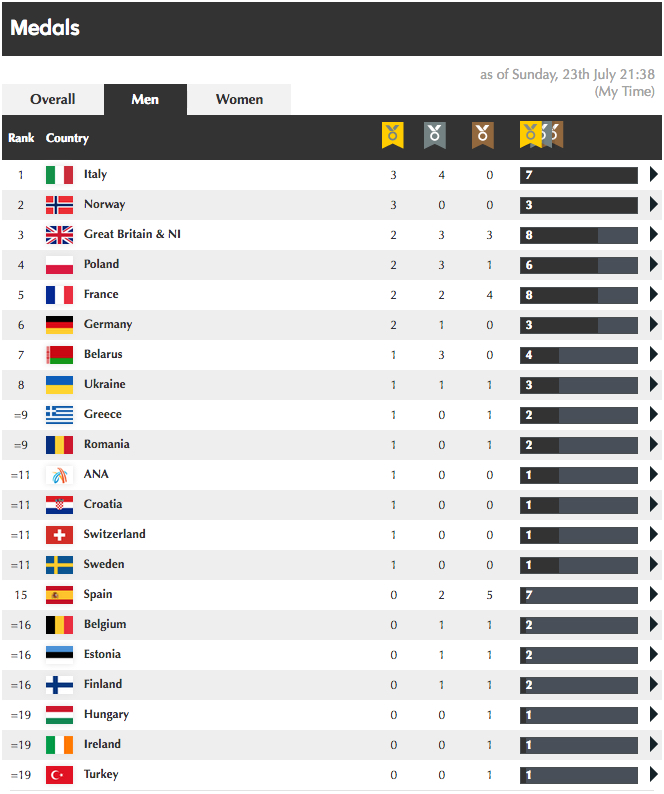Click the bronze medal column icon
This screenshot has width=664, height=794.
(483, 135)
